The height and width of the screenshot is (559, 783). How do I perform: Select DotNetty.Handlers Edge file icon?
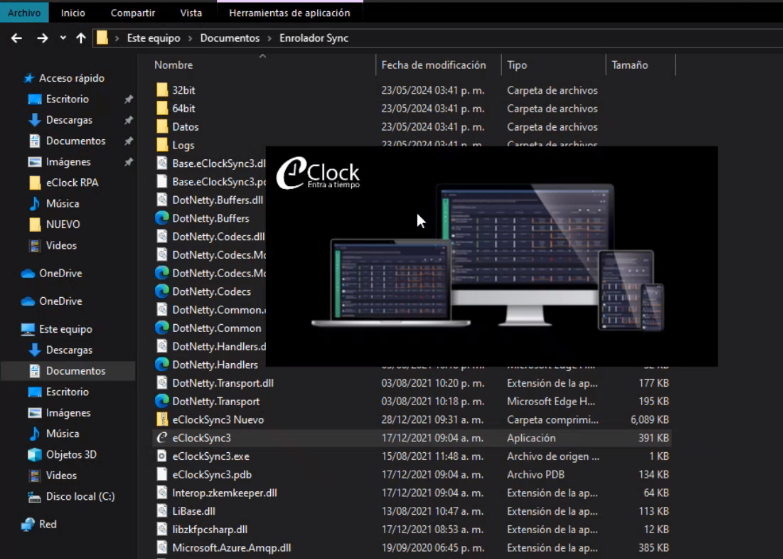tap(162, 365)
